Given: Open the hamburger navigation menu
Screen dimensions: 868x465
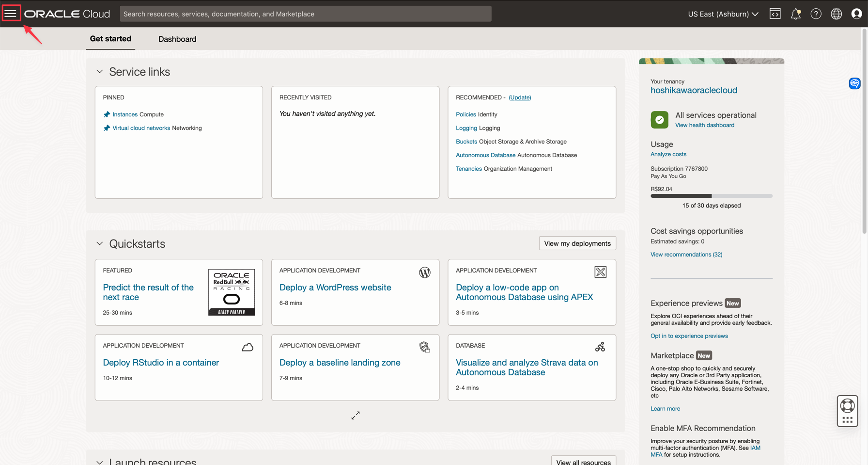Looking at the screenshot, I should coord(11,14).
